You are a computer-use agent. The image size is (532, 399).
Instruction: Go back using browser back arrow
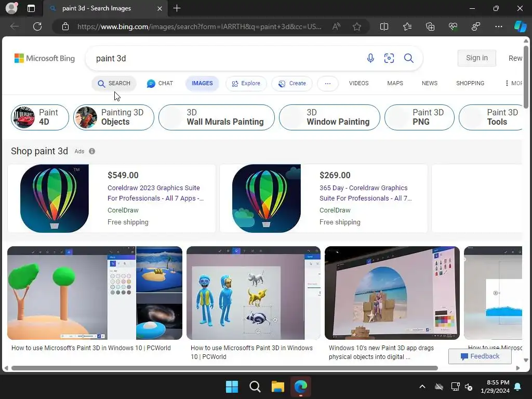14,26
